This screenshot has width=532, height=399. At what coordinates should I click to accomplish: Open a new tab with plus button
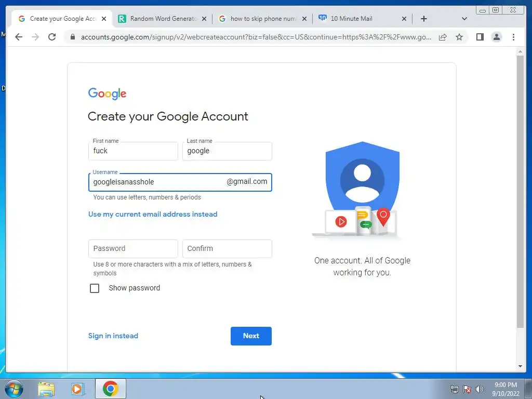tap(424, 19)
